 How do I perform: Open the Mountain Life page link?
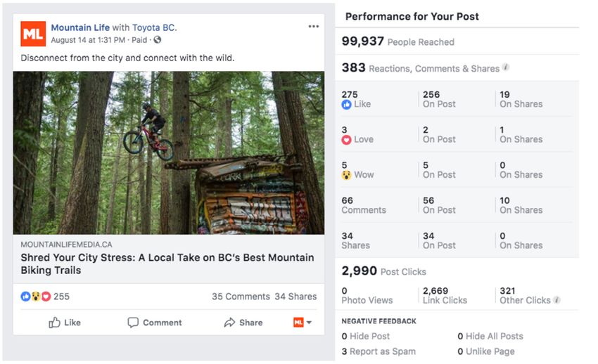click(x=80, y=28)
